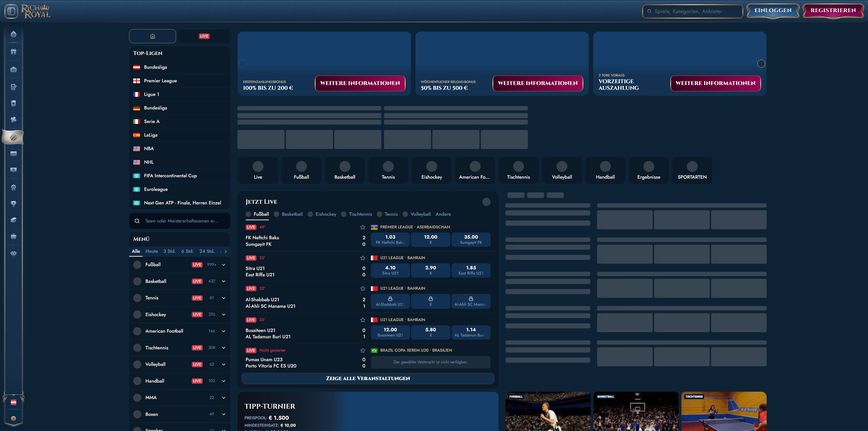Open help via the question mark icon
The width and height of the screenshot is (868, 431).
[x=14, y=419]
